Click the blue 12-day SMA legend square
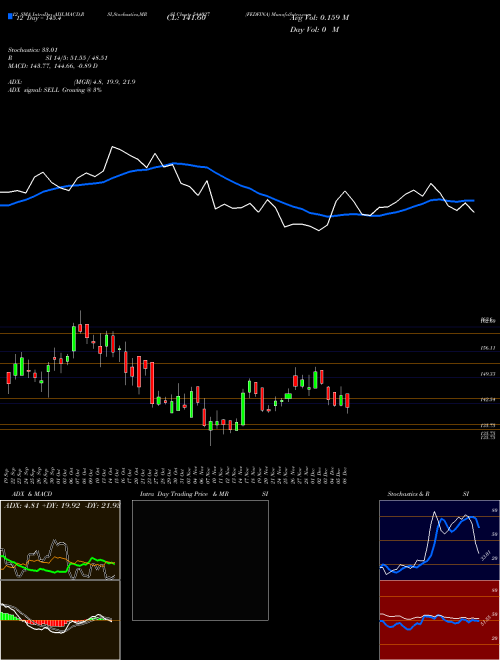Screen dimensions: 500x660 pos(10,16)
